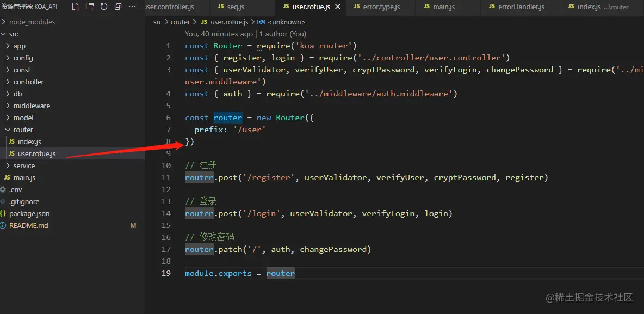
Task: Refresh the explorer file tree
Action: click(104, 7)
